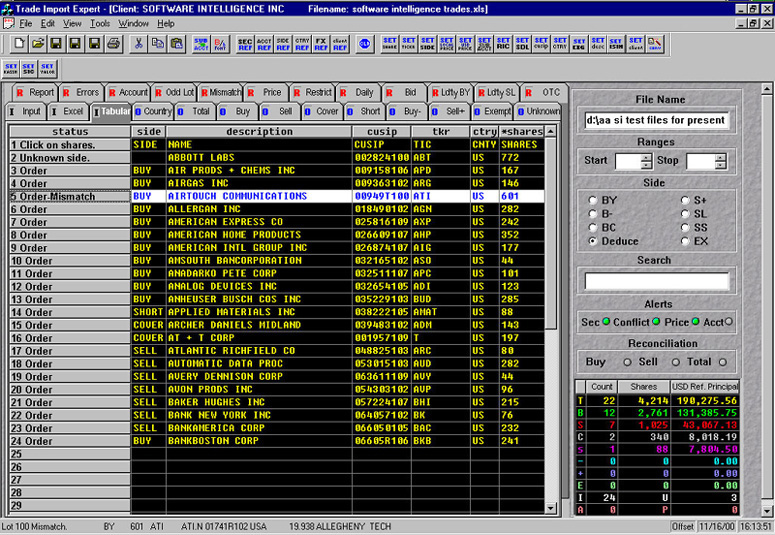Open the Window menu
The height and width of the screenshot is (535, 775).
point(133,23)
